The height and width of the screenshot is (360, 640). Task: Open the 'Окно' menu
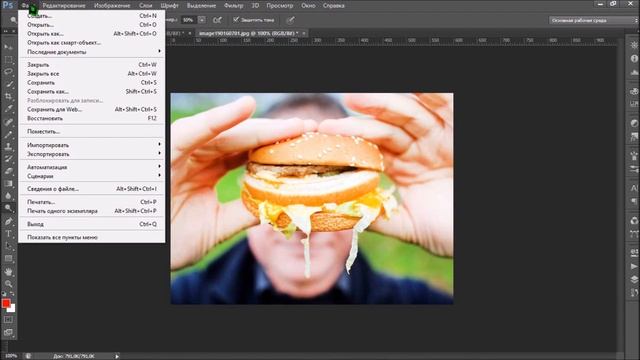(x=308, y=6)
